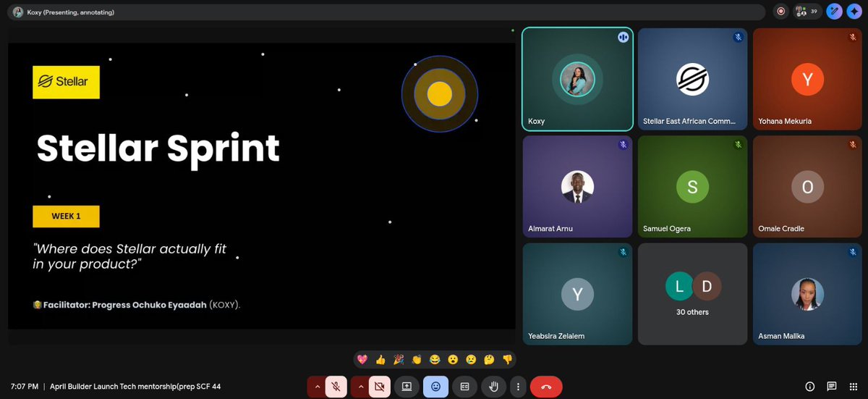Click the facilitator name line on slide
The width and height of the screenshot is (868, 399).
pos(137,305)
